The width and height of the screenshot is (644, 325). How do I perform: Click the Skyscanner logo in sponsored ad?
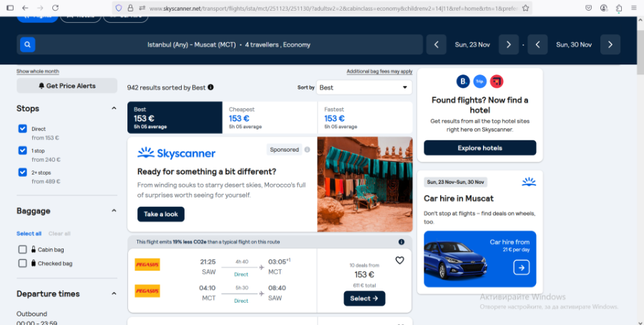click(x=176, y=153)
